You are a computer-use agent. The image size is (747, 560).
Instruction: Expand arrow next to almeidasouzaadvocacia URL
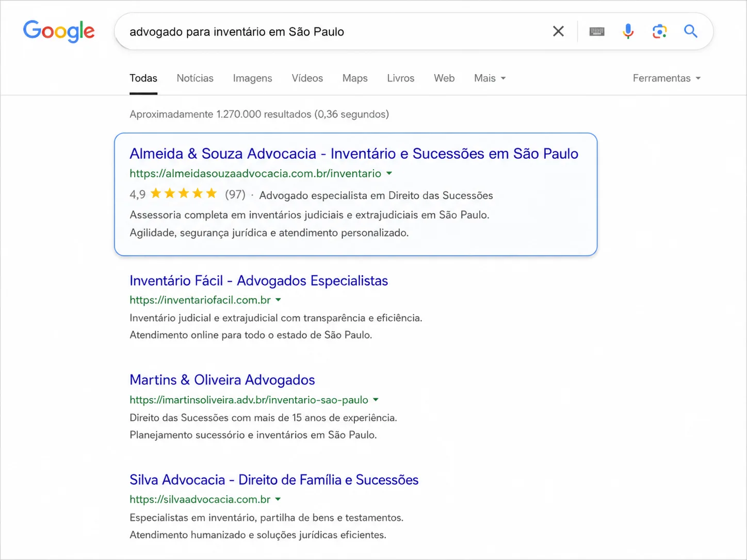tap(389, 174)
